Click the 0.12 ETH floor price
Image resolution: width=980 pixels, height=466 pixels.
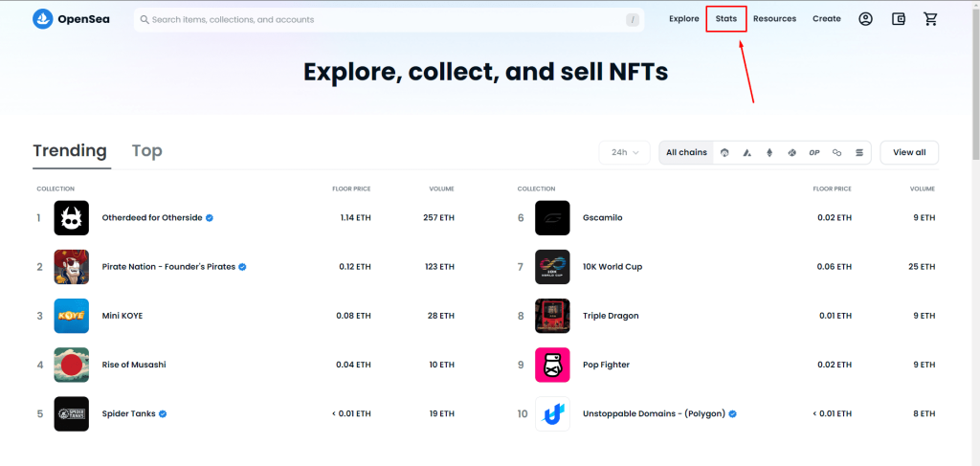tap(355, 267)
